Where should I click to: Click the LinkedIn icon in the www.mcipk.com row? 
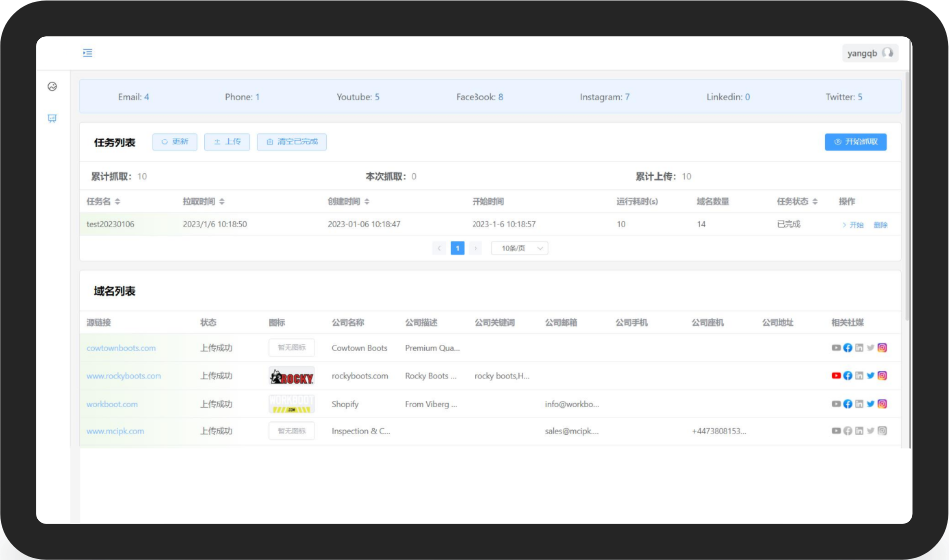859,431
